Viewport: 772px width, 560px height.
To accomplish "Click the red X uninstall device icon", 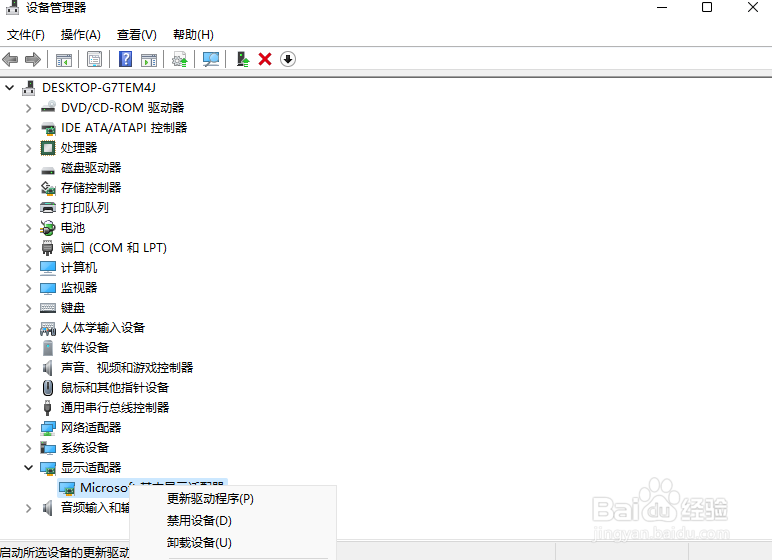I will [x=265, y=60].
